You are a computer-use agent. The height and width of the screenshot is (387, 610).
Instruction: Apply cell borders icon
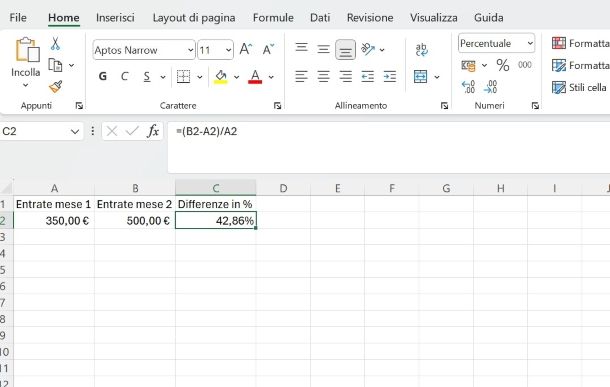coord(183,77)
